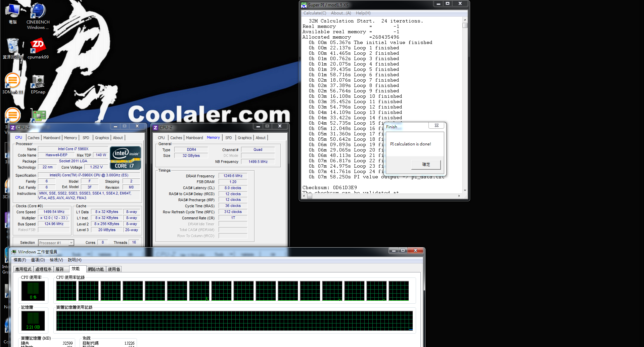
Task: Open the CINEBENCH Windows desktop shortcut
Action: [38, 16]
